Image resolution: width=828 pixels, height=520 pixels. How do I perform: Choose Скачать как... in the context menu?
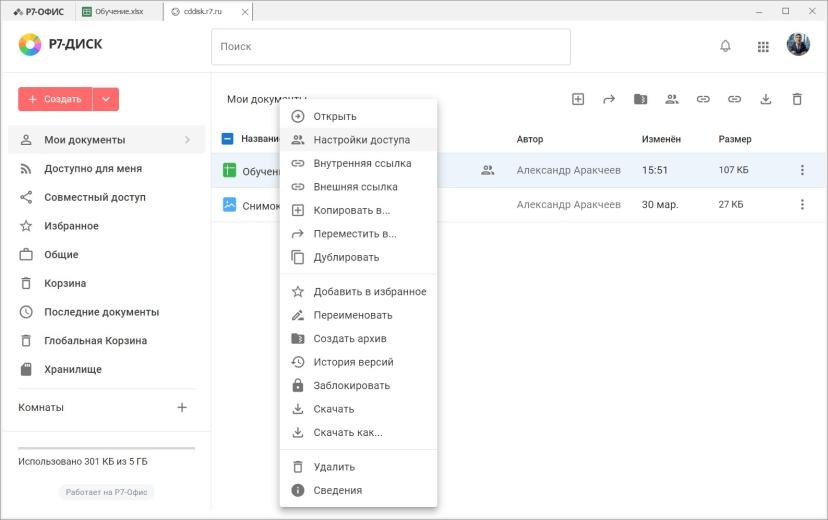pyautogui.click(x=359, y=432)
